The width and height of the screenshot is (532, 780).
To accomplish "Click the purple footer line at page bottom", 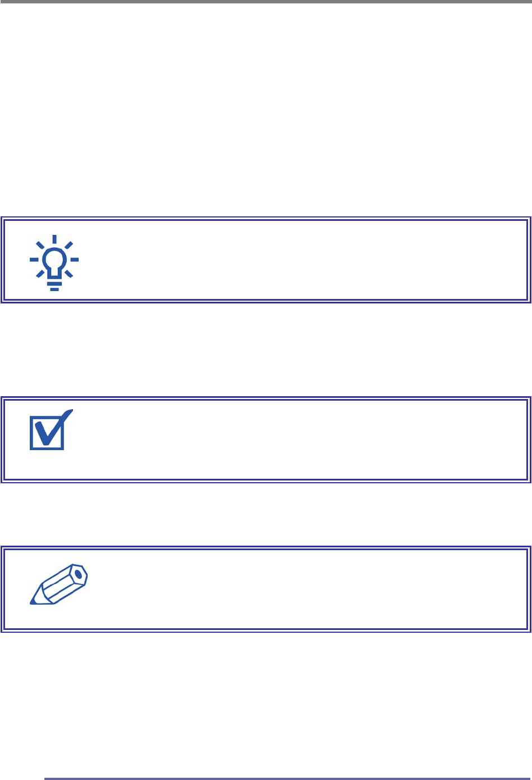I will [x=287, y=778].
